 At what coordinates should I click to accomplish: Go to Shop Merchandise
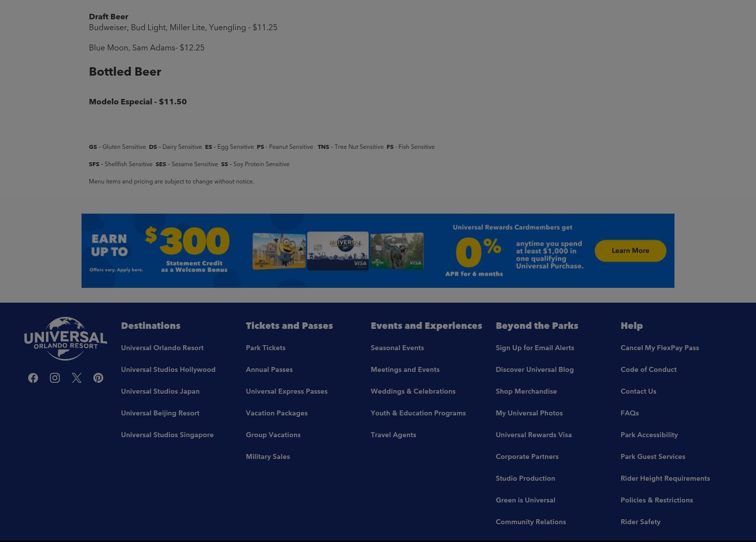(x=526, y=392)
